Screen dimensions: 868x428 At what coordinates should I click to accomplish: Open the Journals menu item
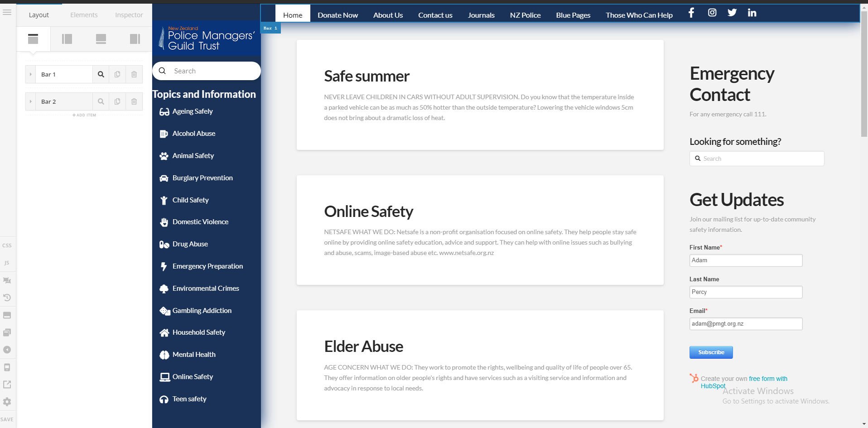(481, 15)
